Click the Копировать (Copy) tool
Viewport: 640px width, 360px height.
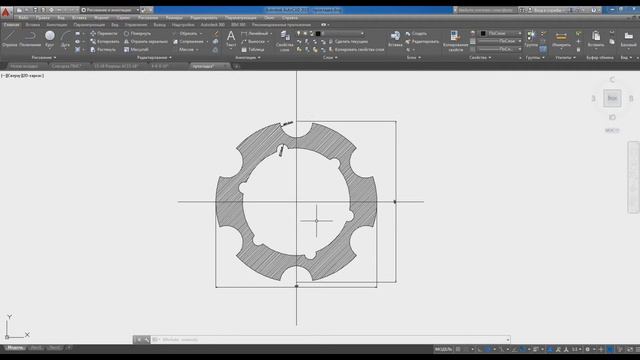(104, 42)
